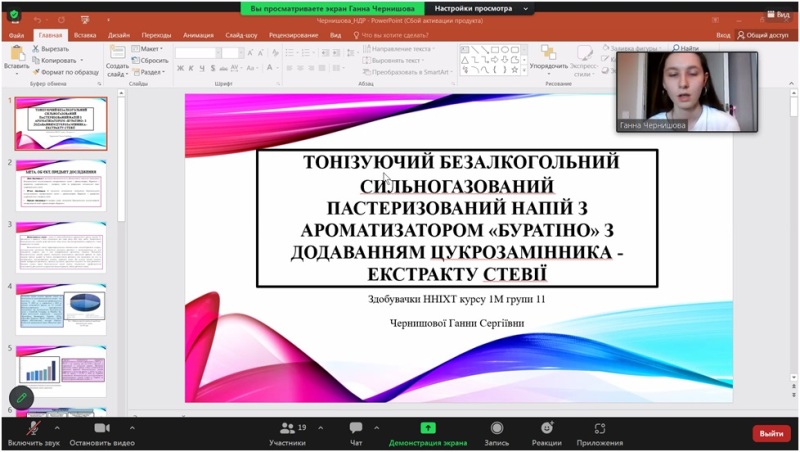
Task: Select slide 1 thumbnail
Action: coord(61,123)
